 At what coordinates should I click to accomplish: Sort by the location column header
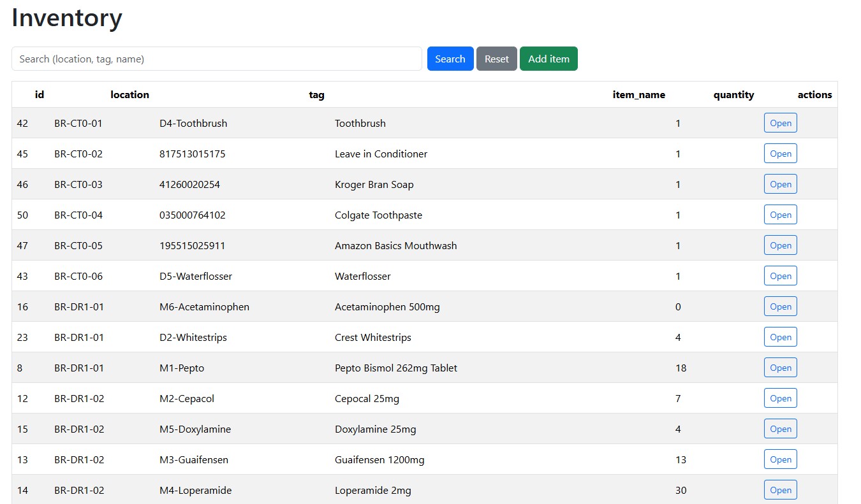pos(129,94)
